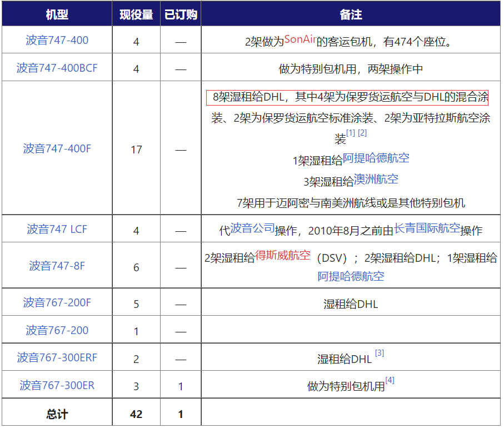Select the 已订购 column header
Image resolution: width=504 pixels, height=428 pixels.
181,14
